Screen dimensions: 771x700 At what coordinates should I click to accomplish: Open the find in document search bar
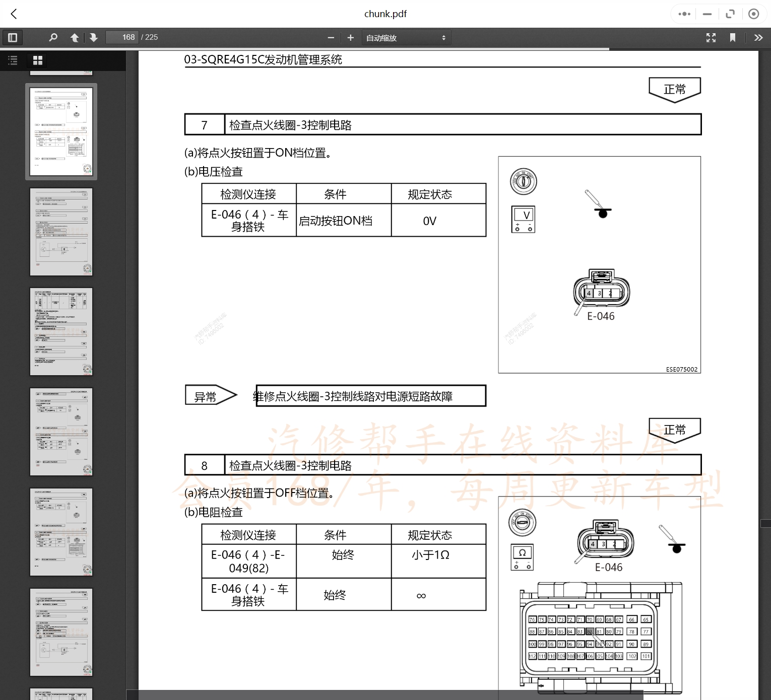53,37
